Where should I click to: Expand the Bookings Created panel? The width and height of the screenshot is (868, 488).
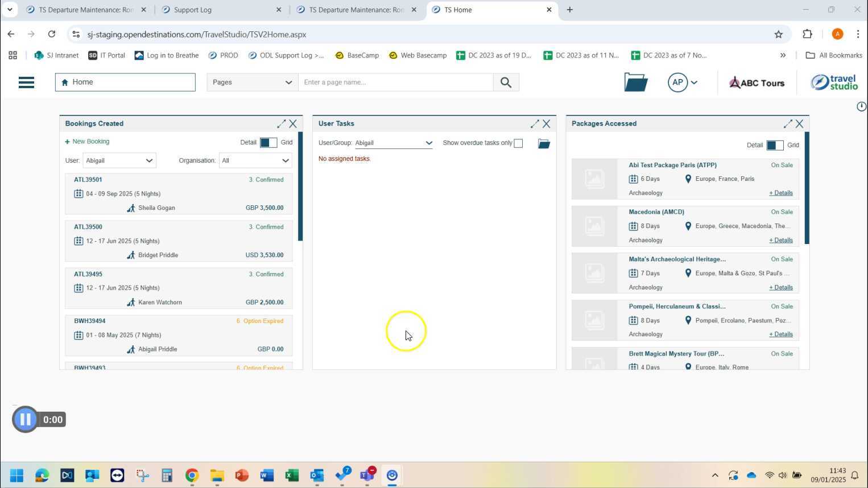point(281,123)
